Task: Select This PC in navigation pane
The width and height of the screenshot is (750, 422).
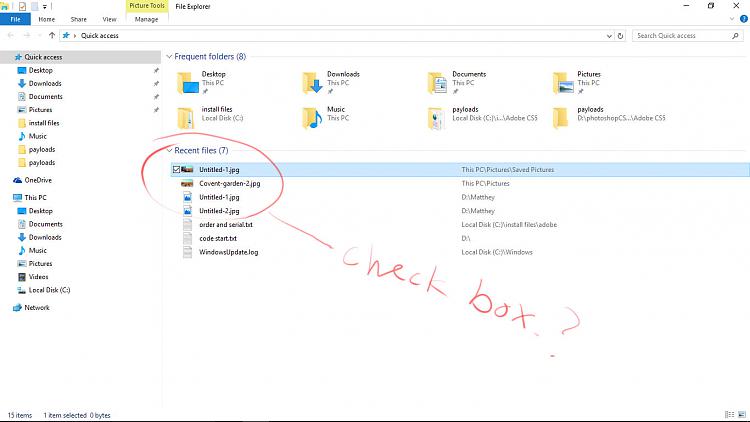Action: [x=35, y=198]
